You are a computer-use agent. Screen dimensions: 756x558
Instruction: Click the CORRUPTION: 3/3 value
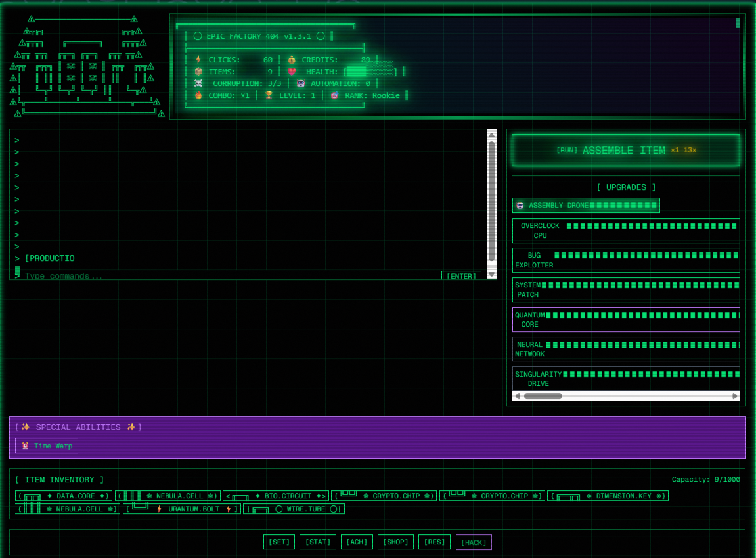coord(275,83)
